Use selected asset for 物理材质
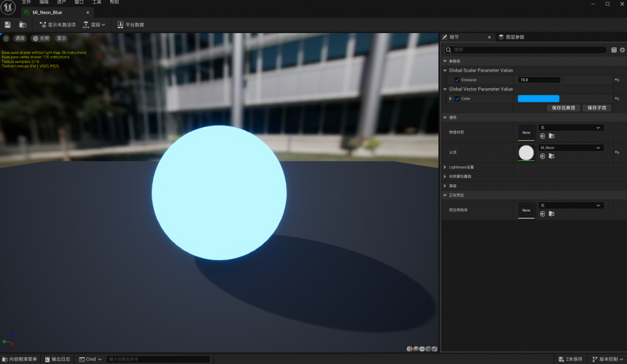627x364 pixels. tap(543, 136)
